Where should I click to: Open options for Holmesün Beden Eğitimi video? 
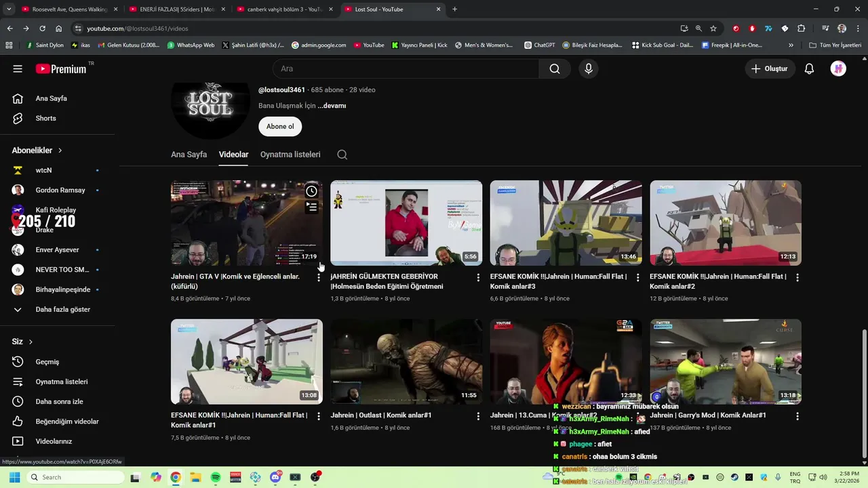click(x=478, y=278)
